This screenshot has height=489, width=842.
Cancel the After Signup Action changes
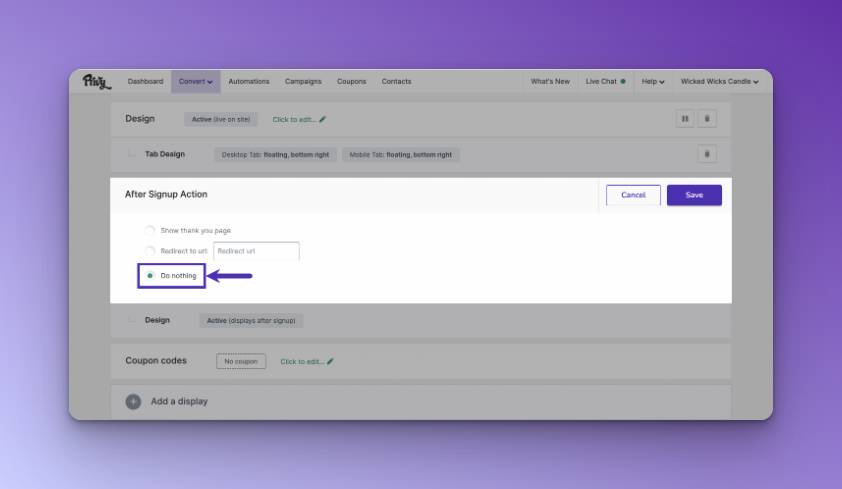tap(633, 195)
